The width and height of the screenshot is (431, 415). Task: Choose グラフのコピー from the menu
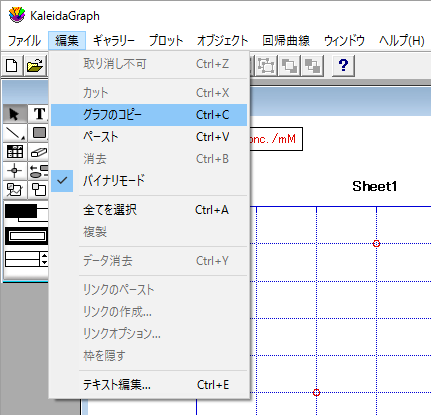tap(149, 115)
